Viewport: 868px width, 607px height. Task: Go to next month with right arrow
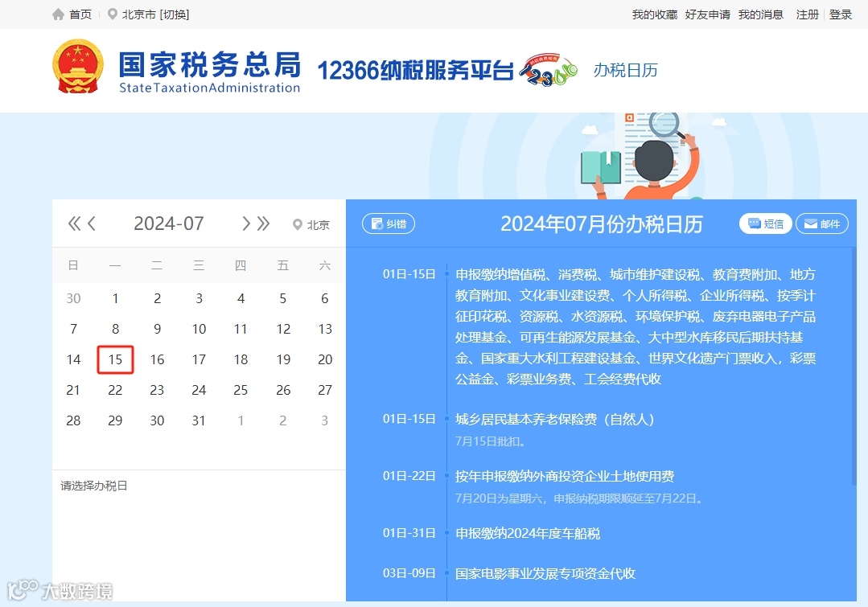(x=246, y=224)
